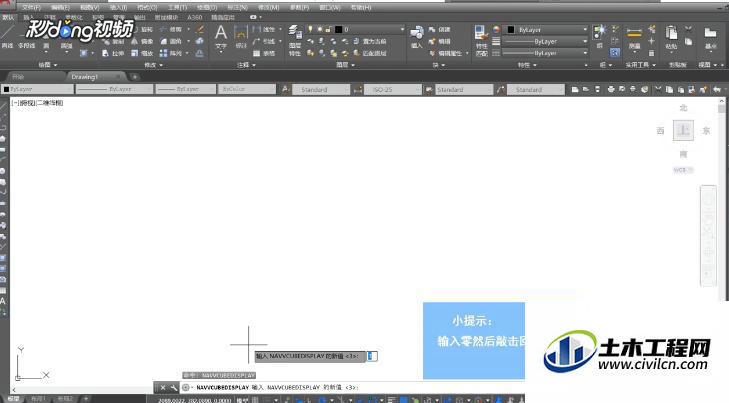Click the 西 west label on the ViewCube
The image size is (729, 403).
coord(660,131)
